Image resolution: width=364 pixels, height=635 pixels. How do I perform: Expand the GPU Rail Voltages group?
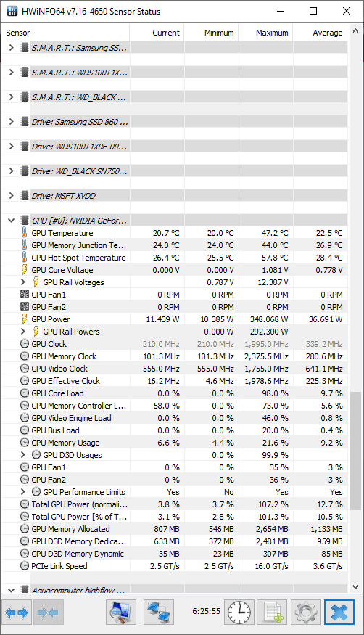pyautogui.click(x=23, y=282)
